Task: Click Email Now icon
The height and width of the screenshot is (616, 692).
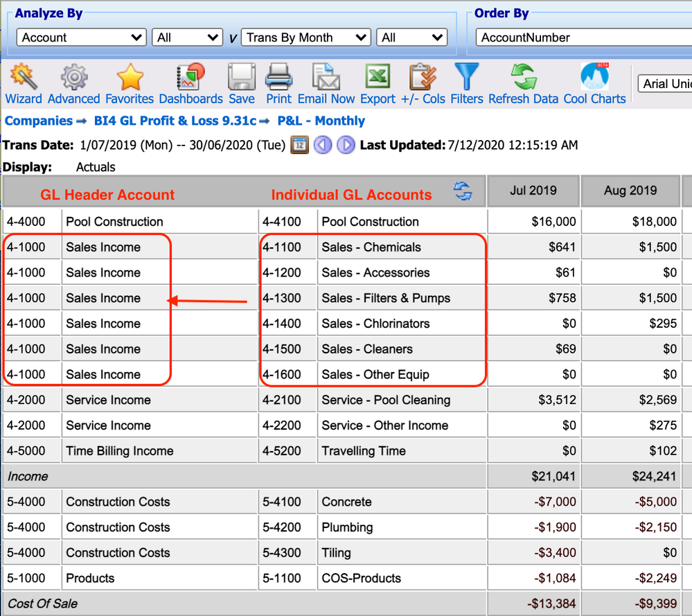Action: 326,77
